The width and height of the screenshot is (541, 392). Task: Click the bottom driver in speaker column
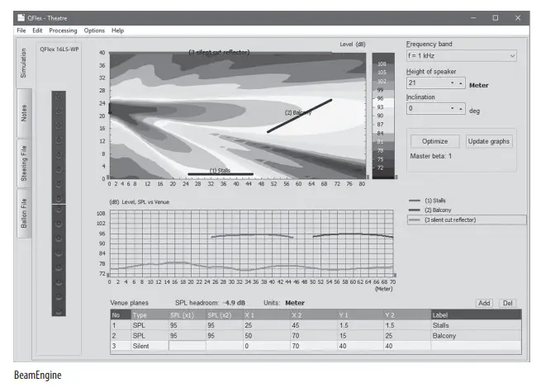point(59,311)
